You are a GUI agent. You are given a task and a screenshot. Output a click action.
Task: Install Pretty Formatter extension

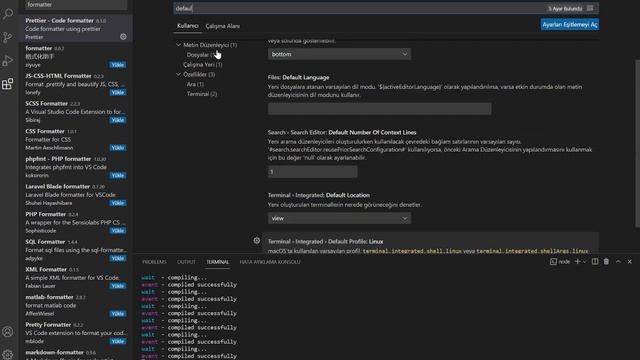coord(118,341)
